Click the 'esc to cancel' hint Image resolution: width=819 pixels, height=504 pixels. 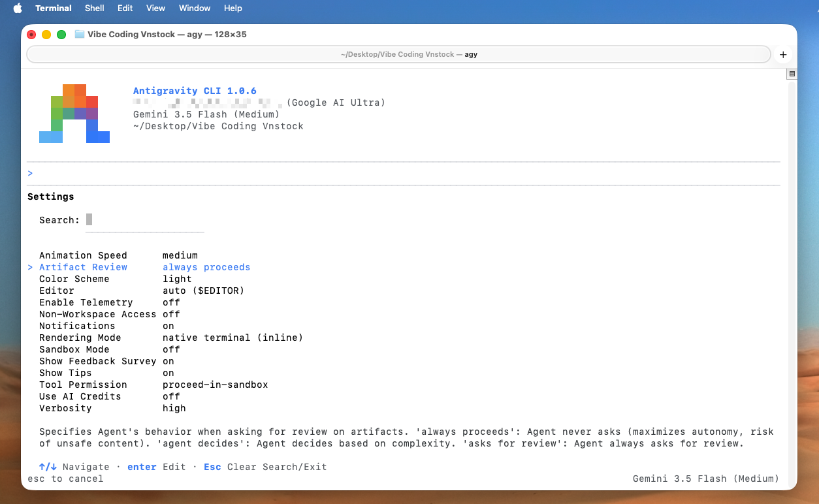[65, 479]
